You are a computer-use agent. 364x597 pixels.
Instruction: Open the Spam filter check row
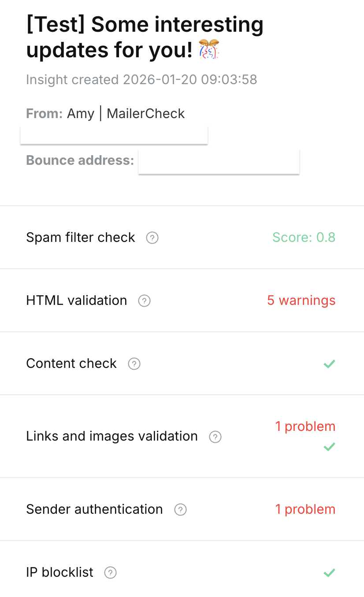81,237
